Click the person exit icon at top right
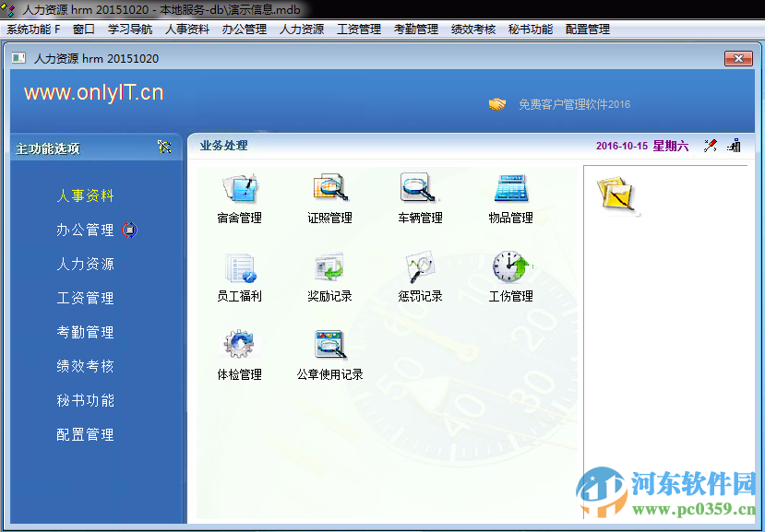This screenshot has width=765, height=532. point(735,146)
